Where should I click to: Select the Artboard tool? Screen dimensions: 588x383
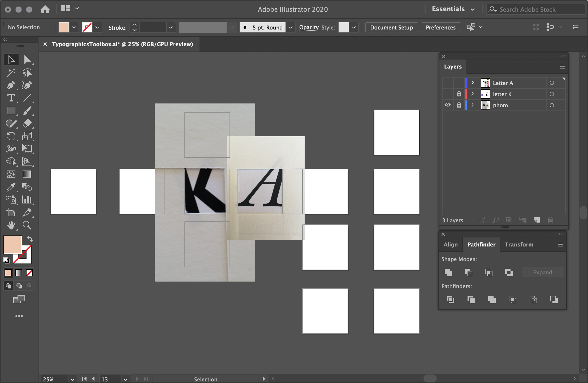pos(11,212)
